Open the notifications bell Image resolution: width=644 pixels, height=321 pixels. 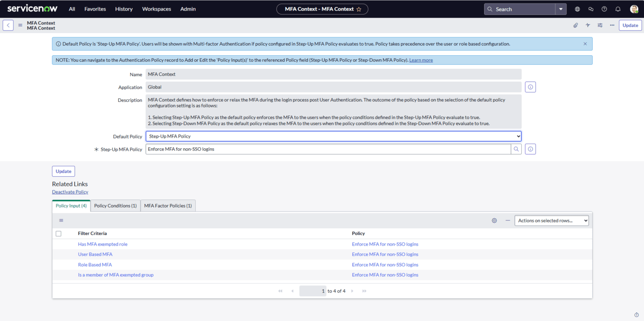pyautogui.click(x=618, y=9)
